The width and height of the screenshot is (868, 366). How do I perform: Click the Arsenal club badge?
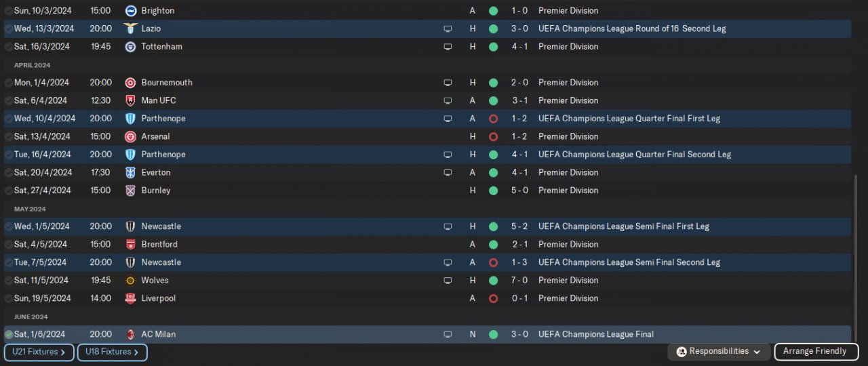(131, 136)
